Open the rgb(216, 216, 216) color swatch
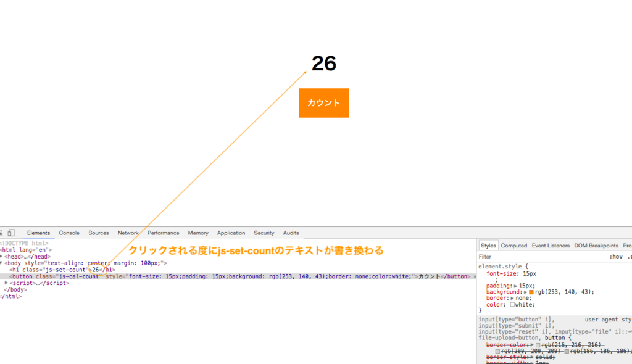632x364 pixels. (538, 345)
